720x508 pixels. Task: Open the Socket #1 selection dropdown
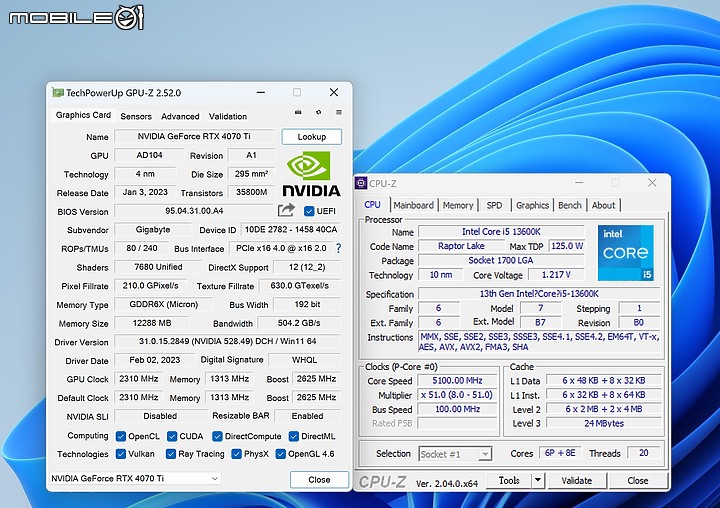coord(455,454)
